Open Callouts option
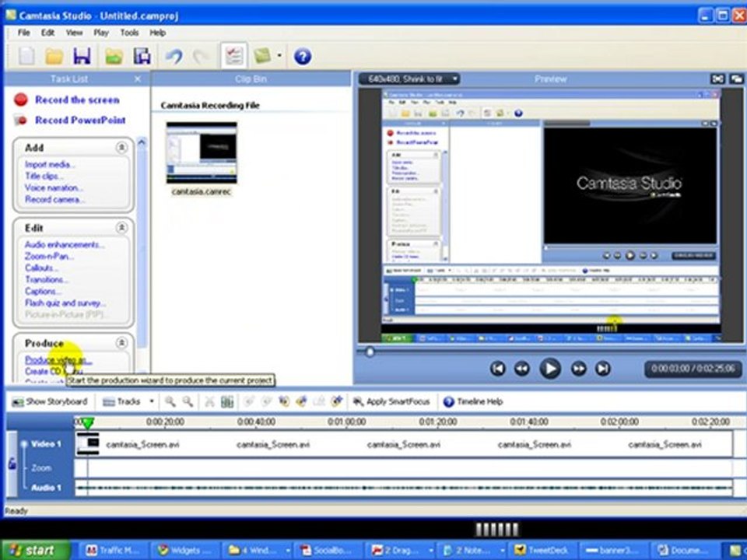The width and height of the screenshot is (747, 560). 41,268
